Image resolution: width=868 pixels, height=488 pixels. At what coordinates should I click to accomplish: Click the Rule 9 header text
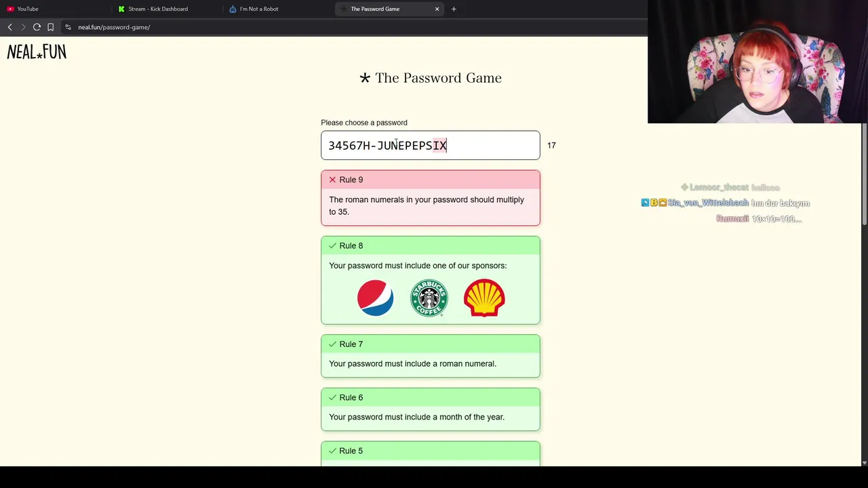coord(351,180)
